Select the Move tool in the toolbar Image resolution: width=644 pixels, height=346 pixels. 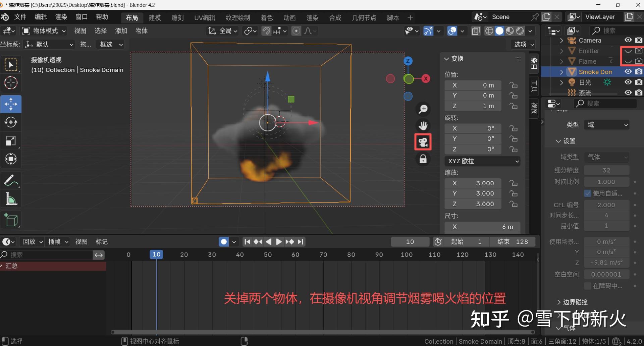(x=11, y=104)
